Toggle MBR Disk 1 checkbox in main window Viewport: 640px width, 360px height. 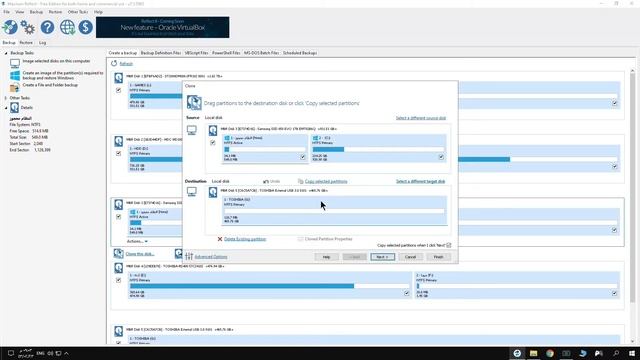pyautogui.click(x=118, y=90)
